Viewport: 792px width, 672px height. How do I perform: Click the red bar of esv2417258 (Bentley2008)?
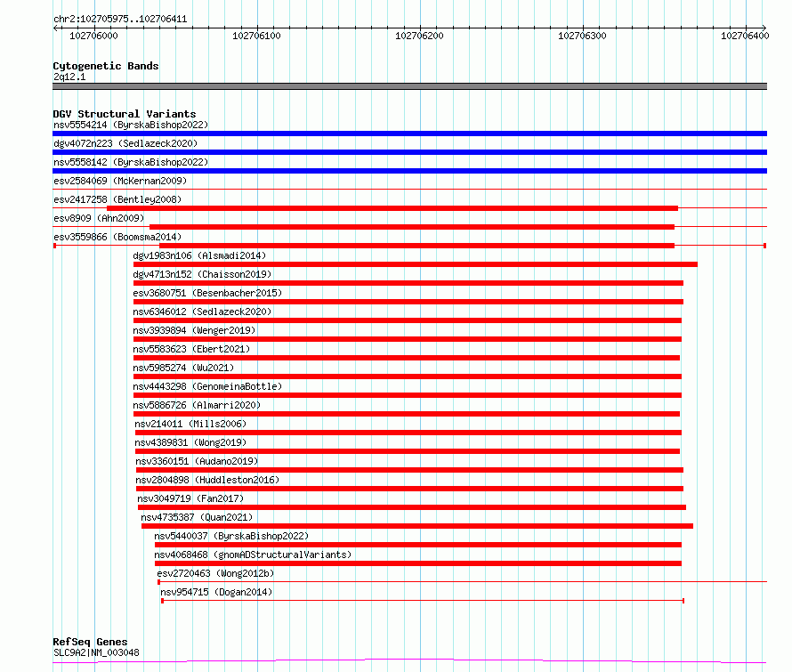[x=392, y=208]
